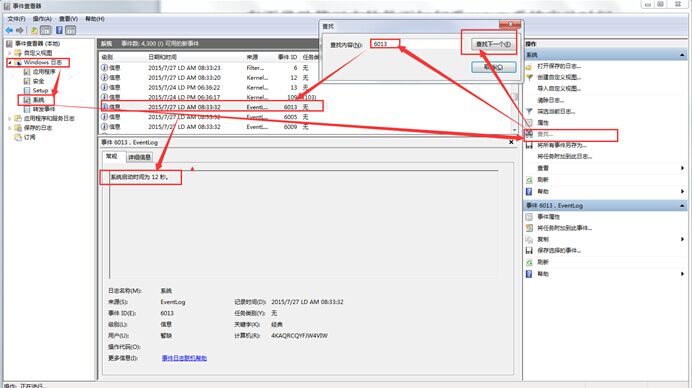This screenshot has height=388, width=692.
Task: Switch to the 常规 tab
Action: point(112,156)
